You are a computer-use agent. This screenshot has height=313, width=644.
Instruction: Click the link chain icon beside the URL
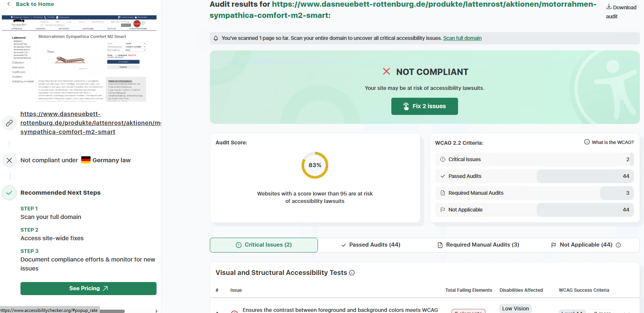(x=9, y=123)
